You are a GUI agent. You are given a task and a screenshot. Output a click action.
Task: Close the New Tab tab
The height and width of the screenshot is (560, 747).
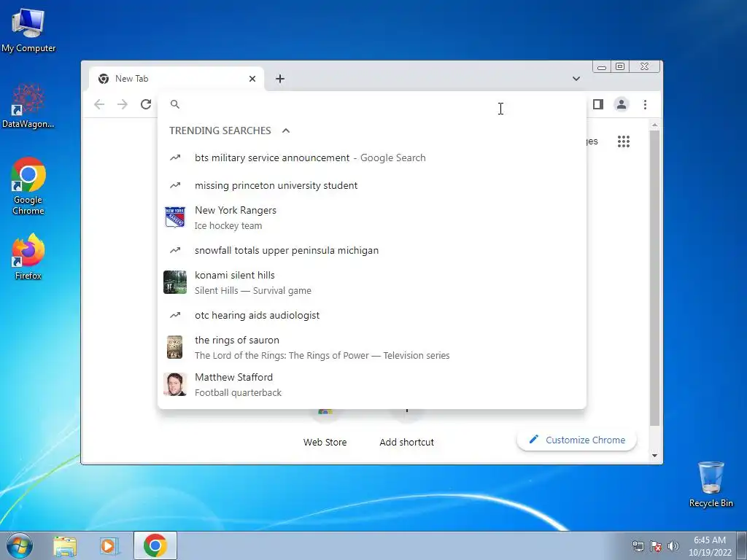[252, 79]
